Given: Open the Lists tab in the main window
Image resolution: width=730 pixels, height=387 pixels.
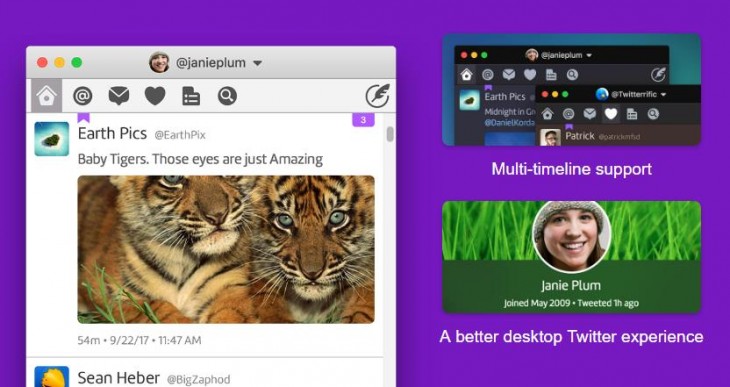Looking at the screenshot, I should click(x=191, y=96).
